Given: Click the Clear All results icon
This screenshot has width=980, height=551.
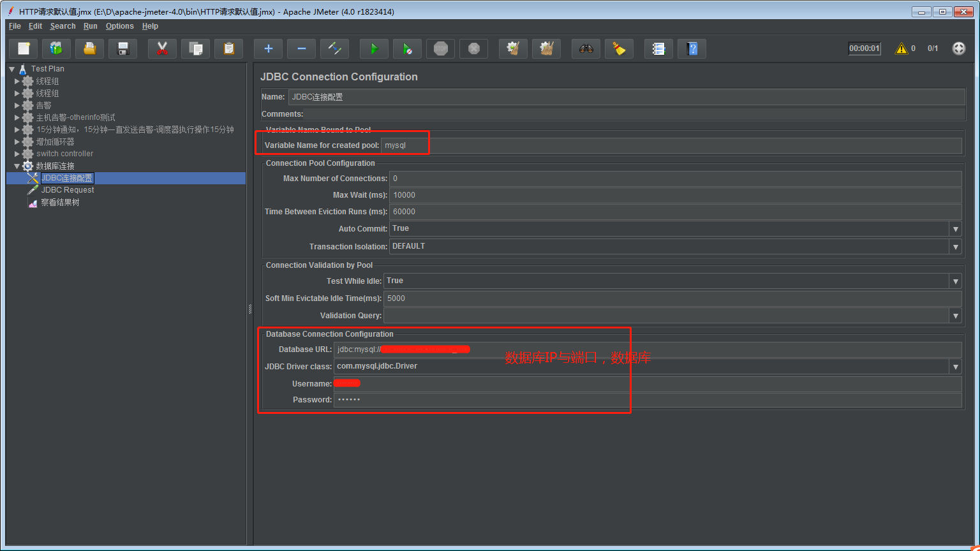Looking at the screenshot, I should point(547,48).
